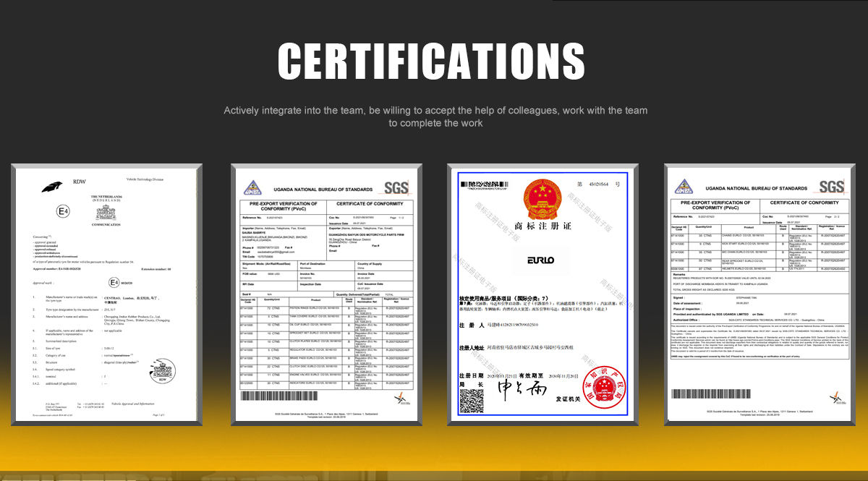Click the SGS logo on importer-details certificate
This screenshot has width=868, height=481.
tap(396, 187)
